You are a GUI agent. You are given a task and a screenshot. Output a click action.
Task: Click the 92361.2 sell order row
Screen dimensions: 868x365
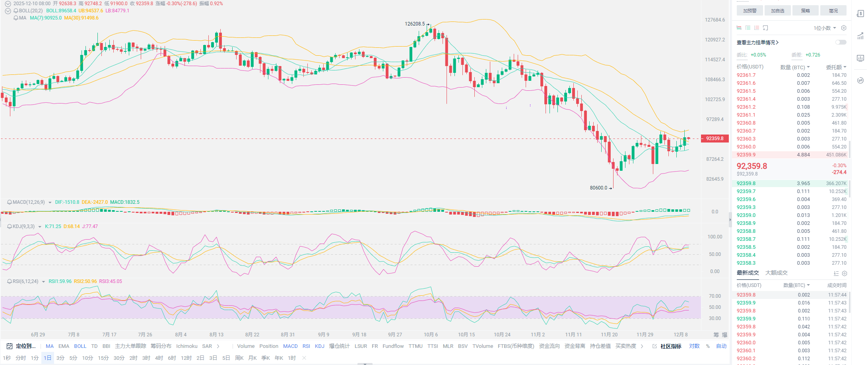[x=791, y=107]
